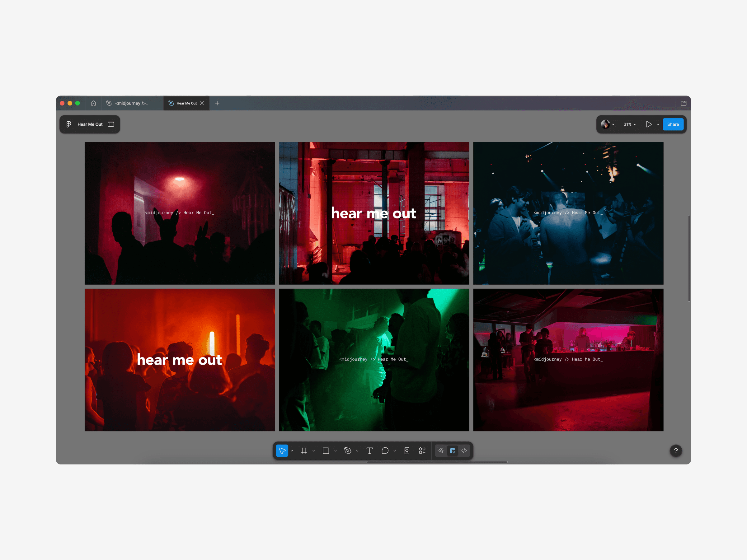
Task: Select the Text tool
Action: coord(369,450)
